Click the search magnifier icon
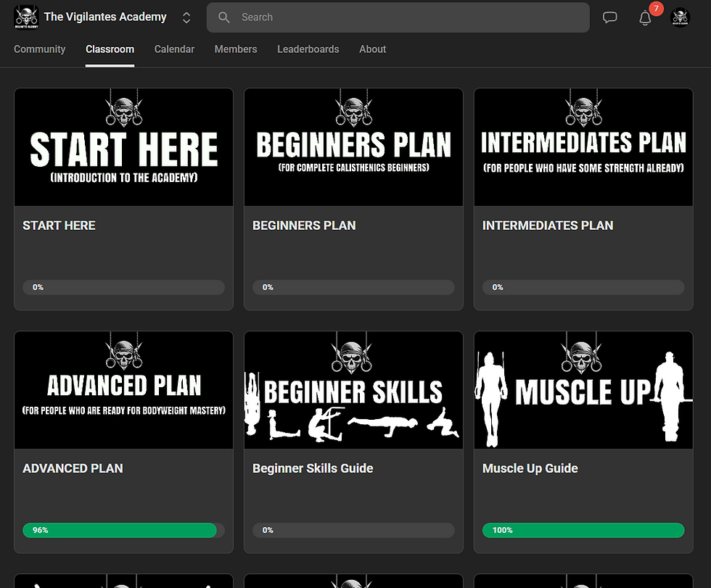This screenshot has height=588, width=711. (224, 17)
